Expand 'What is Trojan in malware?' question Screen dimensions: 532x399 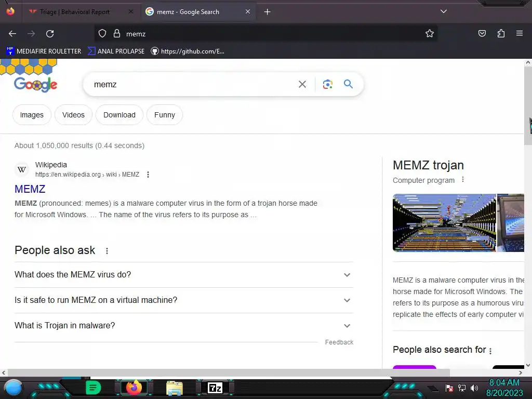click(x=184, y=325)
